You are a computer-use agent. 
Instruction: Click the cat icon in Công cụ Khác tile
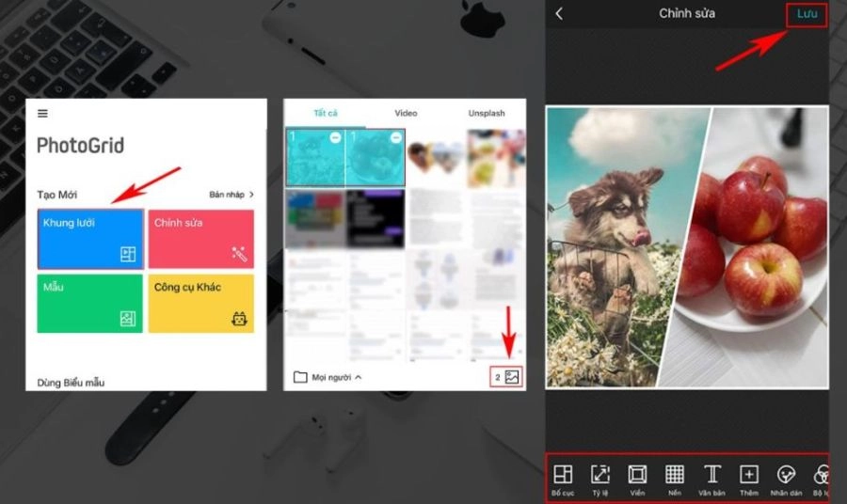click(x=239, y=319)
